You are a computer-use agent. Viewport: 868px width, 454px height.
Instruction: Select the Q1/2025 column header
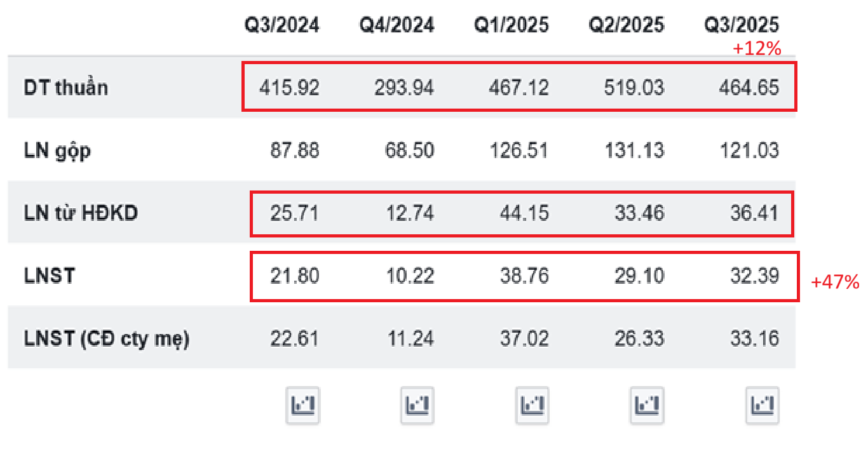click(512, 25)
